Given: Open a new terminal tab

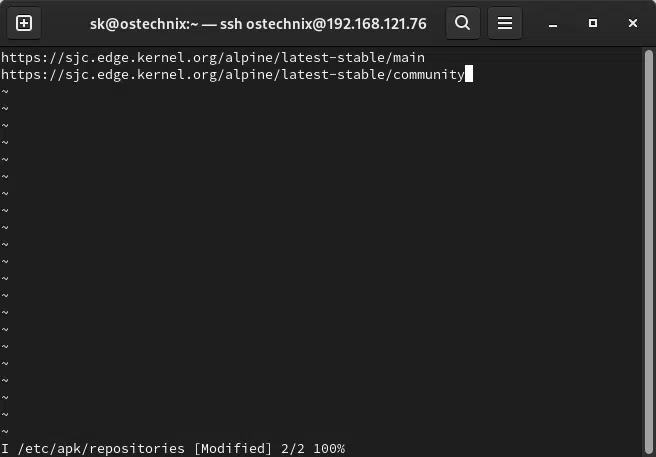Looking at the screenshot, I should pyautogui.click(x=24, y=22).
